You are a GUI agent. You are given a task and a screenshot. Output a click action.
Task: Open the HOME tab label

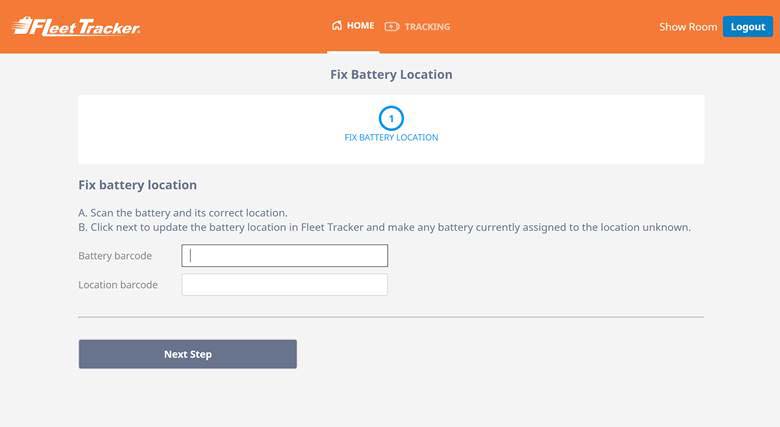pos(360,27)
